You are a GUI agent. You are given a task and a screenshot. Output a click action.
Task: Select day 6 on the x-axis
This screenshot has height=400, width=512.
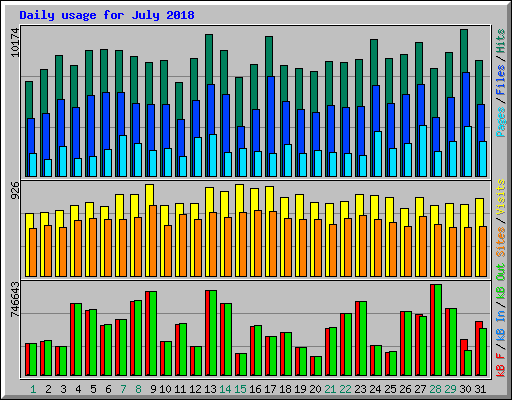108,389
